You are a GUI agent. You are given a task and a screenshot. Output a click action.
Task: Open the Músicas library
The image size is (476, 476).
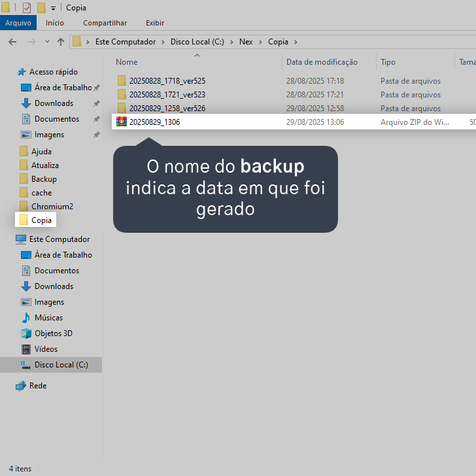coord(48,318)
